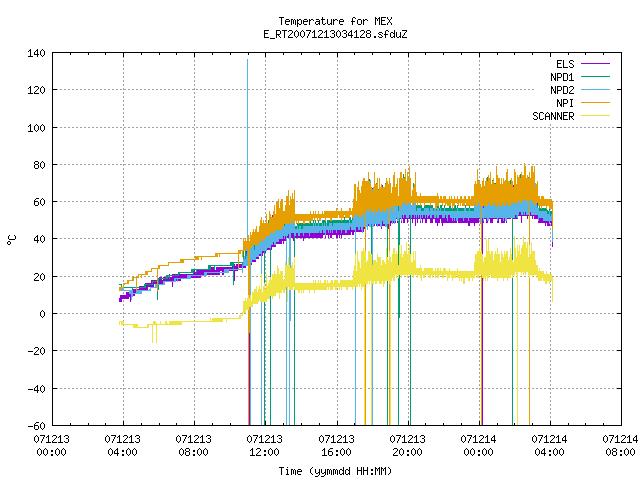Click the "Time (yymmdd HH:MM)" axis title
The width and height of the screenshot is (640, 480).
[335, 471]
